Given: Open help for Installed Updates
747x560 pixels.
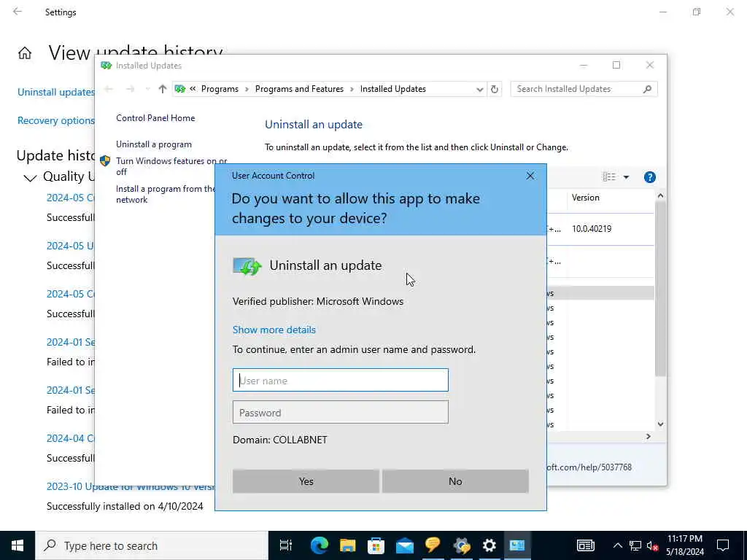Looking at the screenshot, I should (x=649, y=177).
